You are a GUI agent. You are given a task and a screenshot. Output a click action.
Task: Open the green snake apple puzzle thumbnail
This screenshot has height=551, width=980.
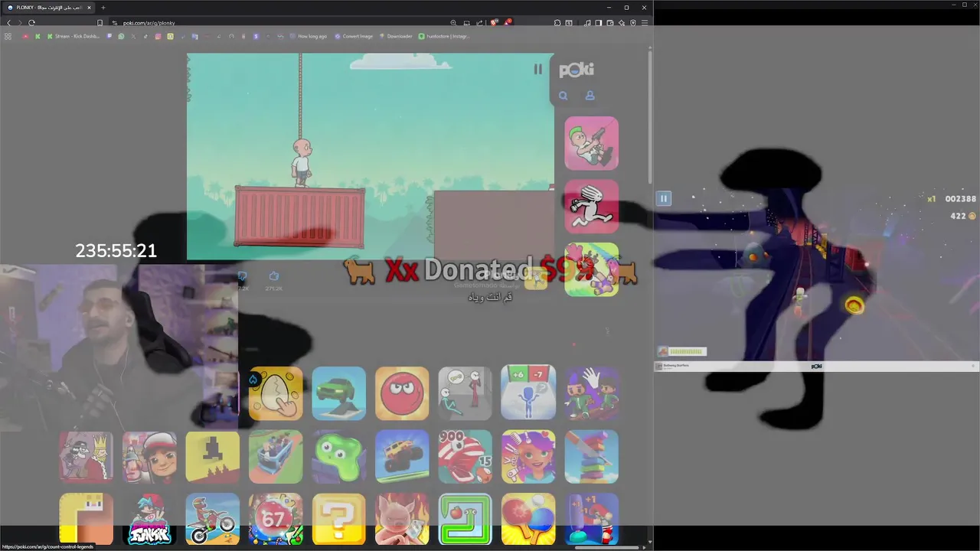click(x=465, y=519)
